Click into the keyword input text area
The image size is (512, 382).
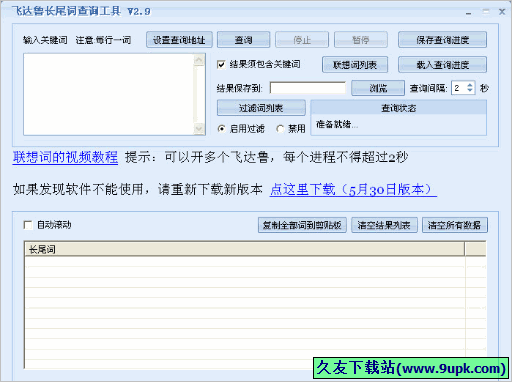pyautogui.click(x=109, y=94)
